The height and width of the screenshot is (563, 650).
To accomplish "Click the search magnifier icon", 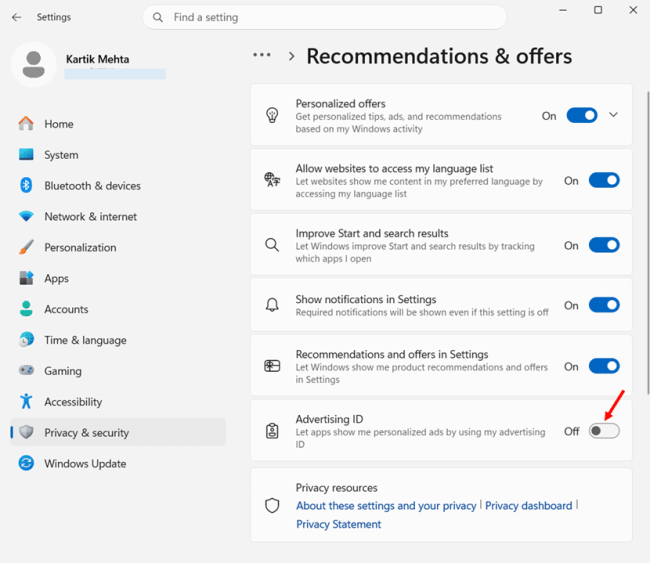I will click(x=158, y=17).
